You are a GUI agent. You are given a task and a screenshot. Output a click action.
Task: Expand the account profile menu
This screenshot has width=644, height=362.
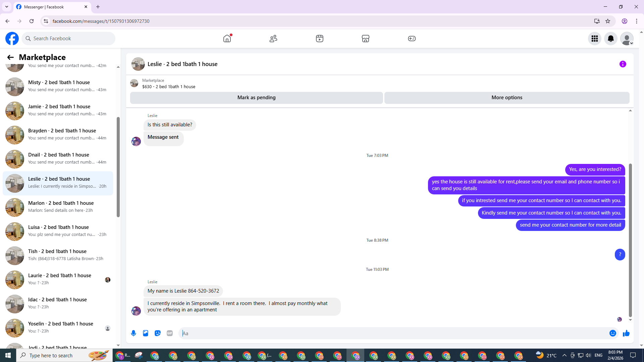(x=627, y=39)
